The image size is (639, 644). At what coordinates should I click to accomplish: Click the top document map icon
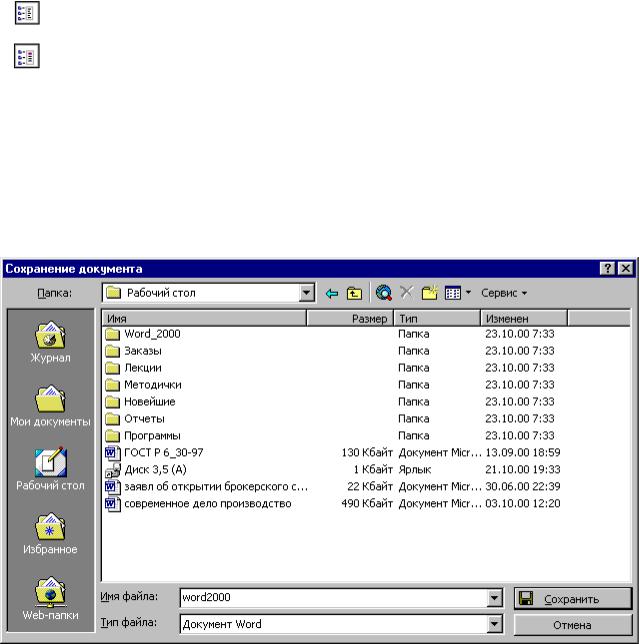[27, 13]
